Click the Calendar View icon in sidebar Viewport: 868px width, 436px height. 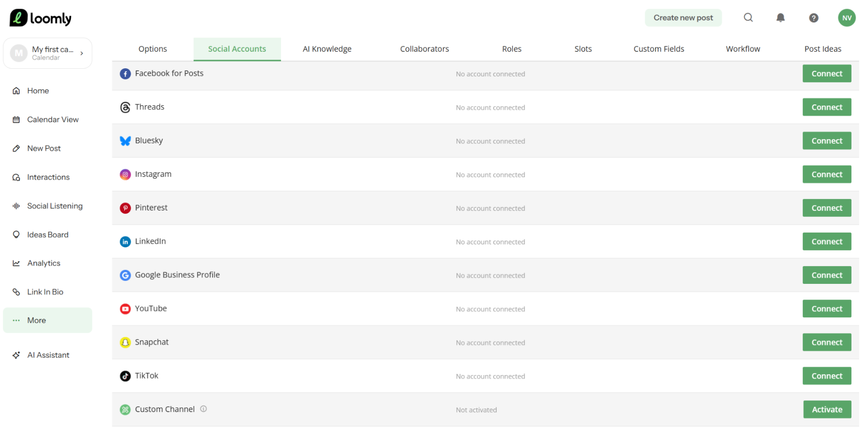pos(16,120)
